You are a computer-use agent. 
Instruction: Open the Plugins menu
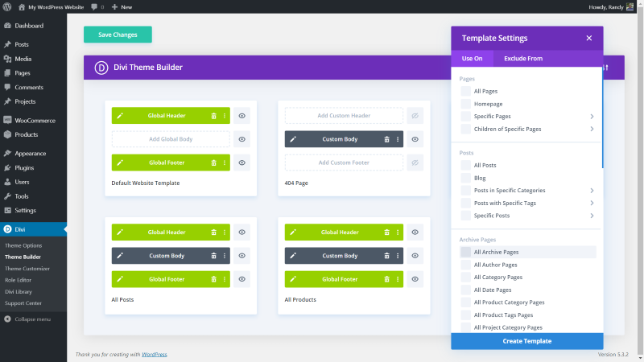[x=33, y=167]
